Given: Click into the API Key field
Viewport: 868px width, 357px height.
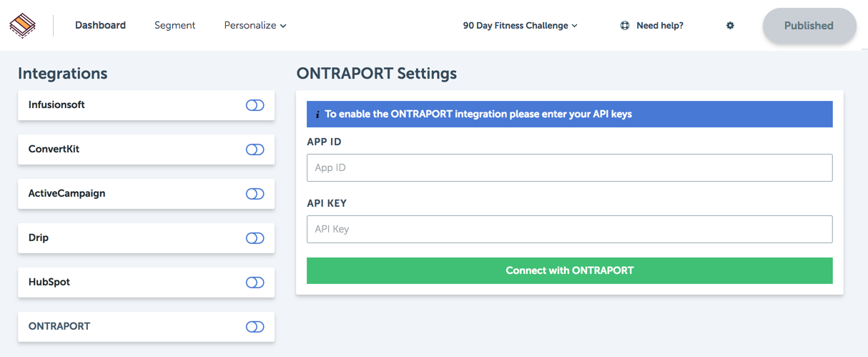Looking at the screenshot, I should point(570,229).
